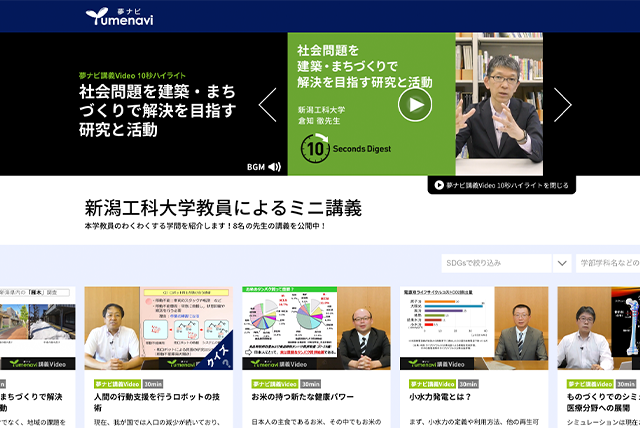Toggle BGM sound speaker icon
This screenshot has width=640, height=428.
(274, 167)
